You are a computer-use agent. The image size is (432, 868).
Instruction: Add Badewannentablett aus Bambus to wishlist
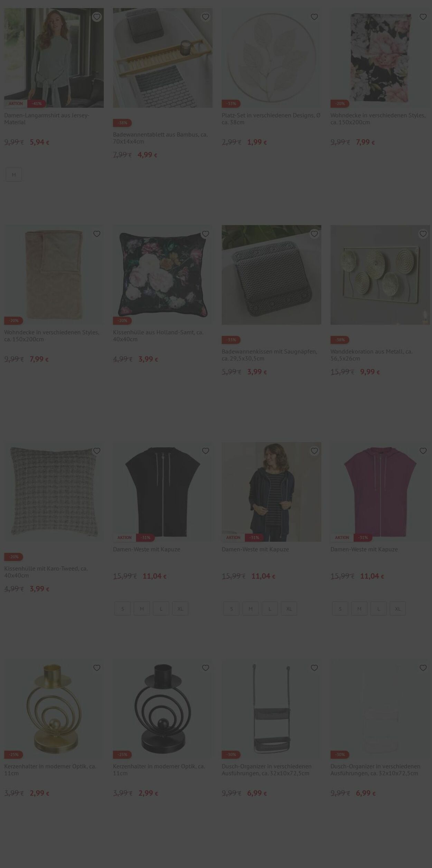click(x=206, y=17)
